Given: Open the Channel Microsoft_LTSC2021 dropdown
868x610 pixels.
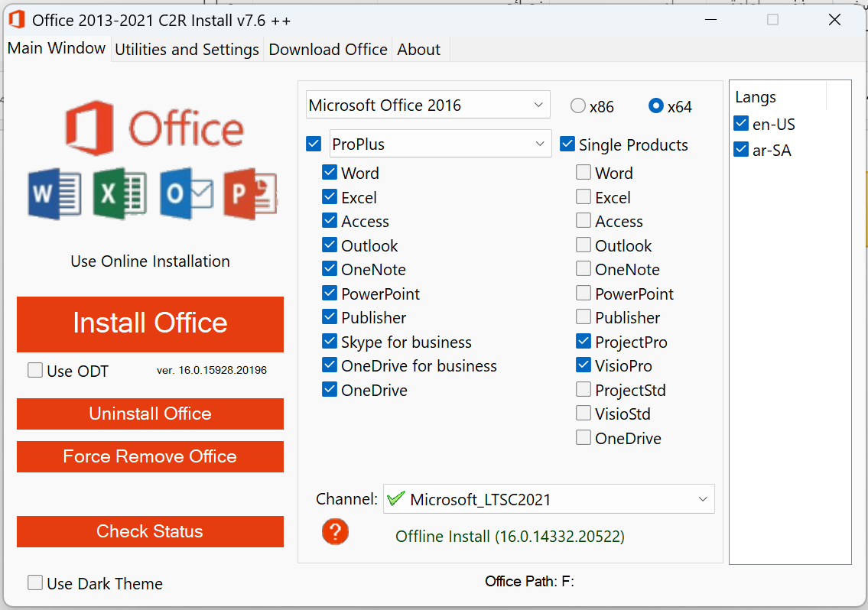Looking at the screenshot, I should [x=549, y=498].
